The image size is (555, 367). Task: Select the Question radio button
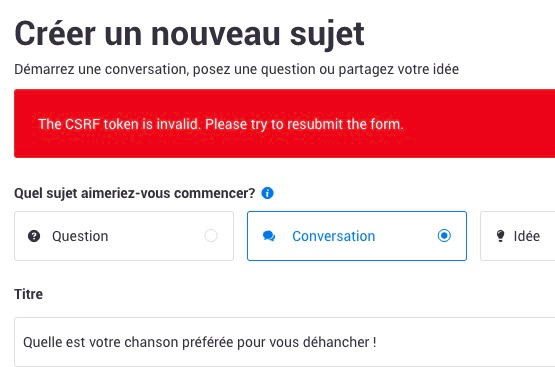click(211, 236)
